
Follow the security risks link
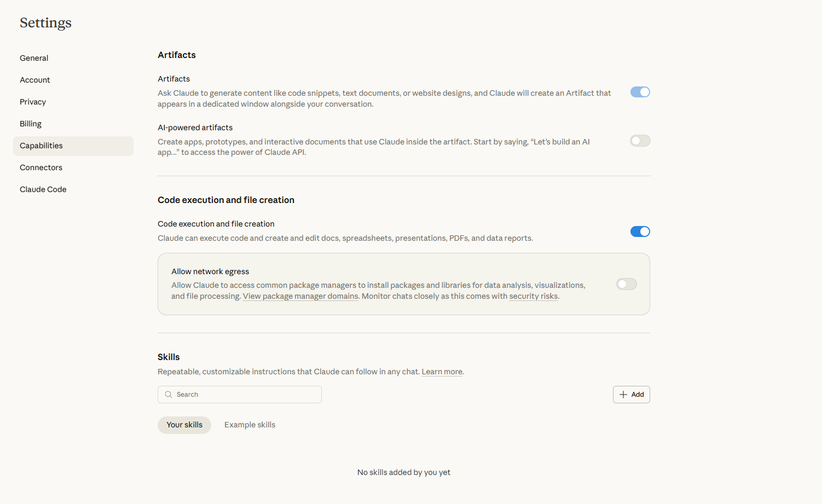(534, 296)
